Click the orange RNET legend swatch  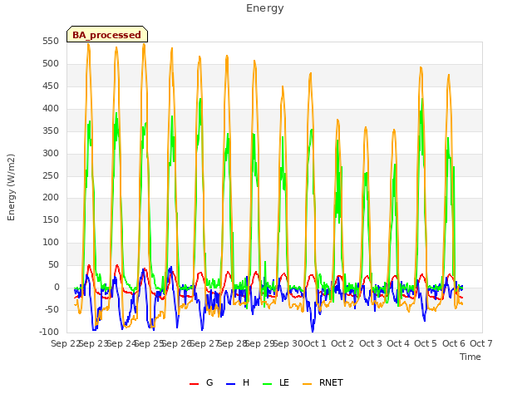pos(307,384)
